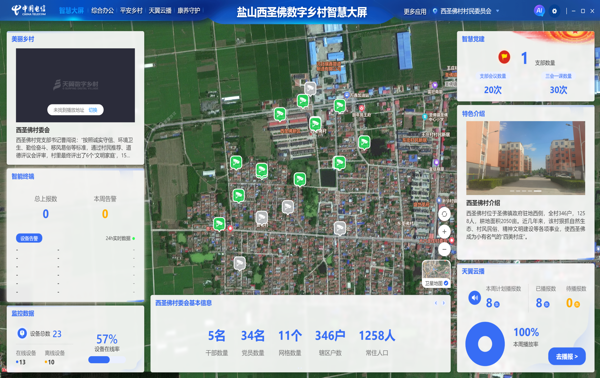600x378 pixels.
Task: Select the gray offline camera marker at top
Action: click(310, 89)
